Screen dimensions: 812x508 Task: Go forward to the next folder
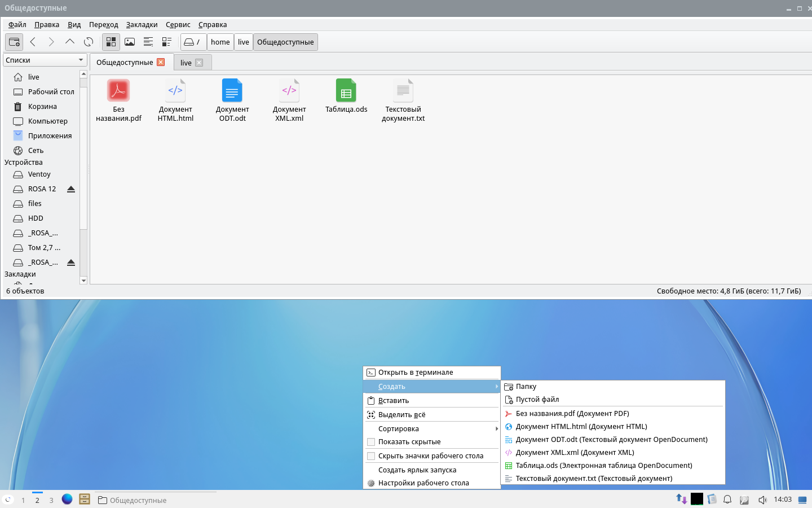[x=51, y=42]
